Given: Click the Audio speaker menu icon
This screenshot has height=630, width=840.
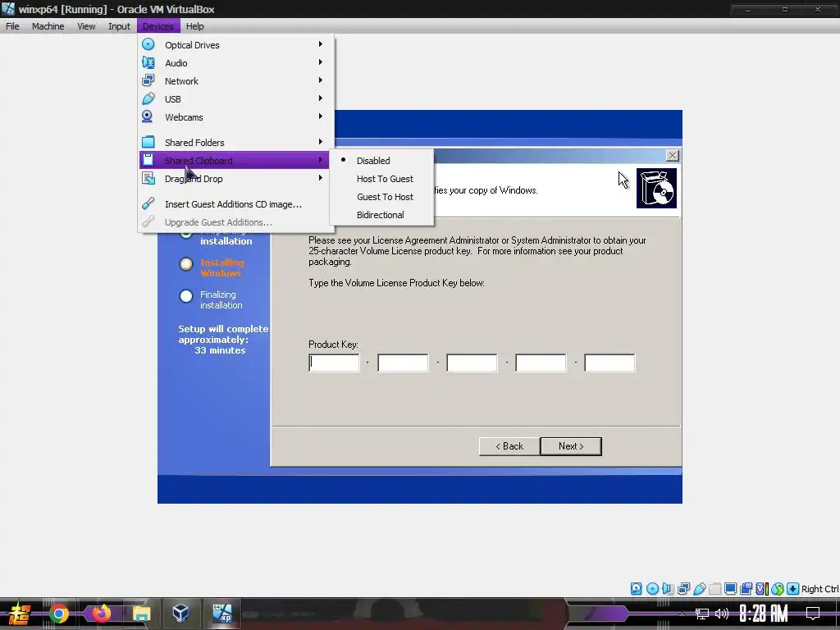Looking at the screenshot, I should pos(148,62).
